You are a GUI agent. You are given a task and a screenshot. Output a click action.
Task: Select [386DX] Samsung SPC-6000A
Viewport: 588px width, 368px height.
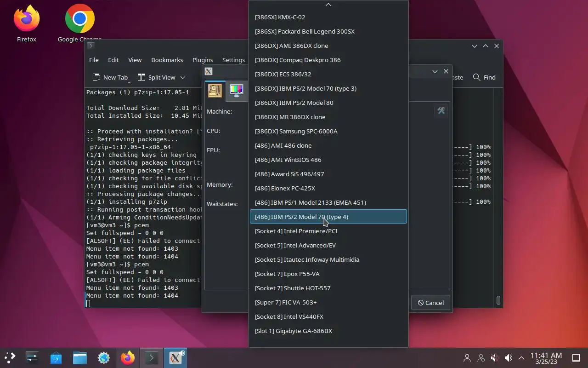(x=328, y=131)
